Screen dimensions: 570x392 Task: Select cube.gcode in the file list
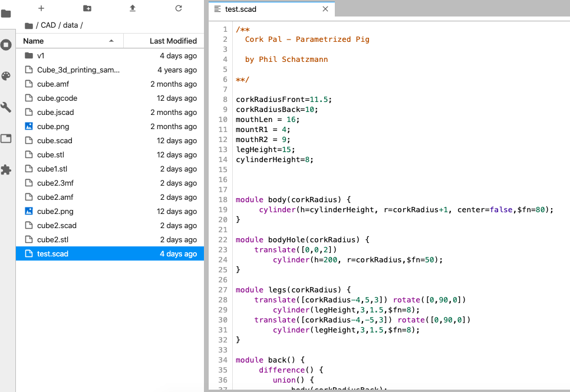(x=110, y=98)
